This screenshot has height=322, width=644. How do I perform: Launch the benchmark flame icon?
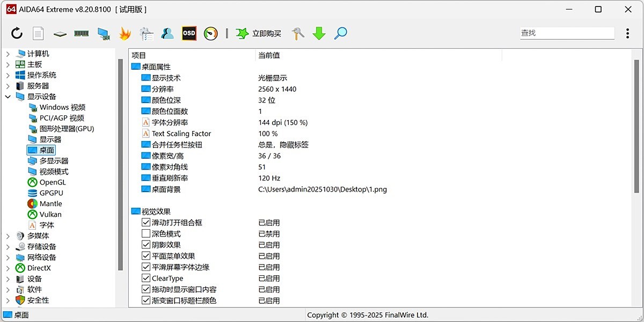[x=124, y=33]
